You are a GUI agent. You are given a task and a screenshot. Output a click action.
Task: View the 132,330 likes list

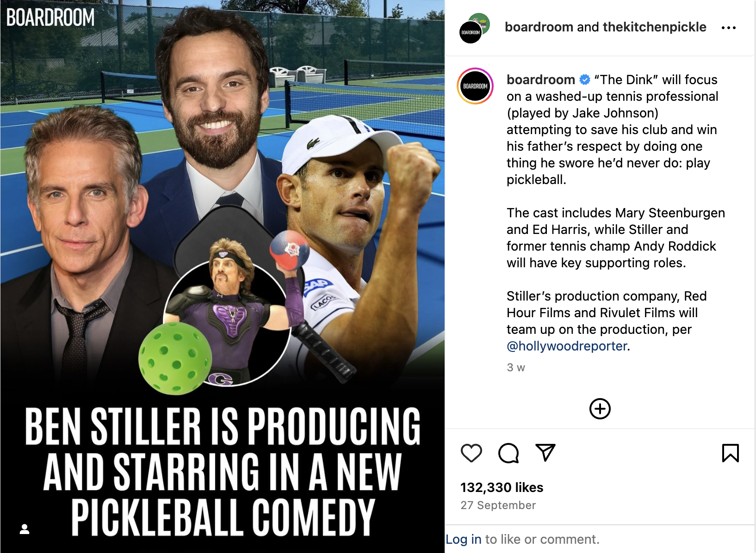click(x=502, y=487)
